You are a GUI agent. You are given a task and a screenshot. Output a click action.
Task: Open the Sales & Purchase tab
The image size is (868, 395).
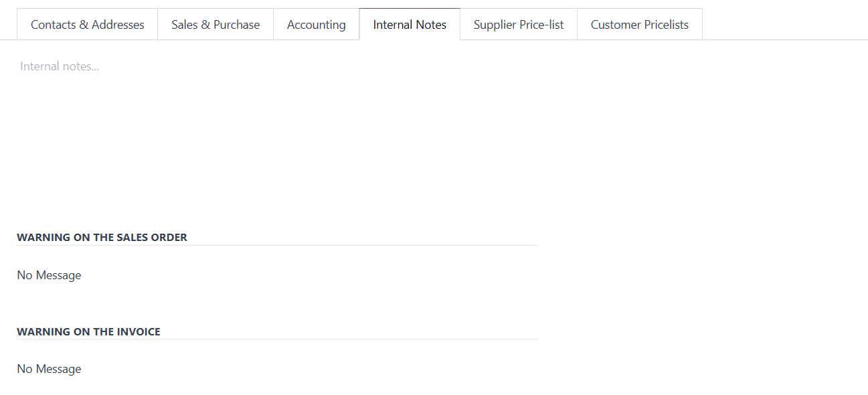click(215, 25)
